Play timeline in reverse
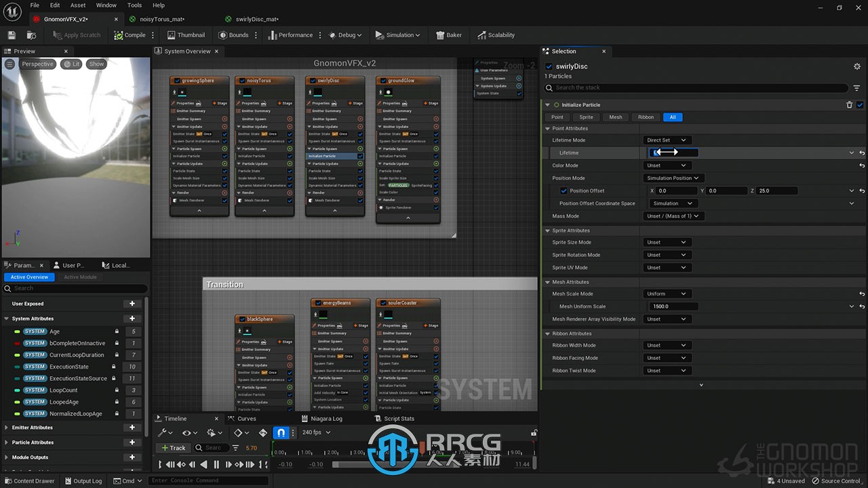 pyautogui.click(x=204, y=464)
